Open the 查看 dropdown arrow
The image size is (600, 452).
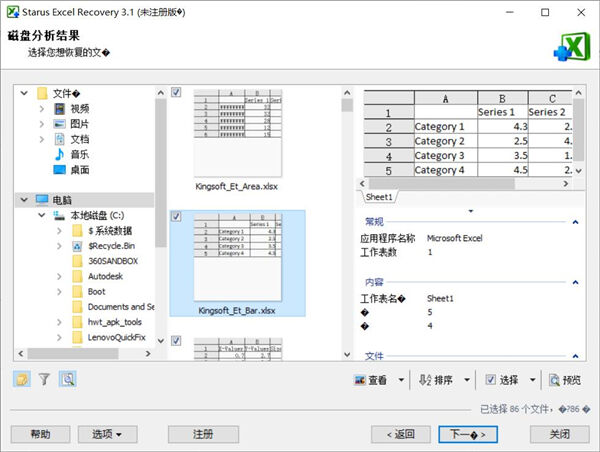click(401, 380)
